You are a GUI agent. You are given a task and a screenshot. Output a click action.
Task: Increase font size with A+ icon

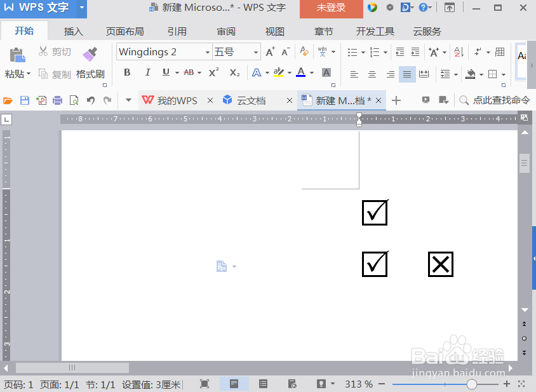click(x=270, y=52)
